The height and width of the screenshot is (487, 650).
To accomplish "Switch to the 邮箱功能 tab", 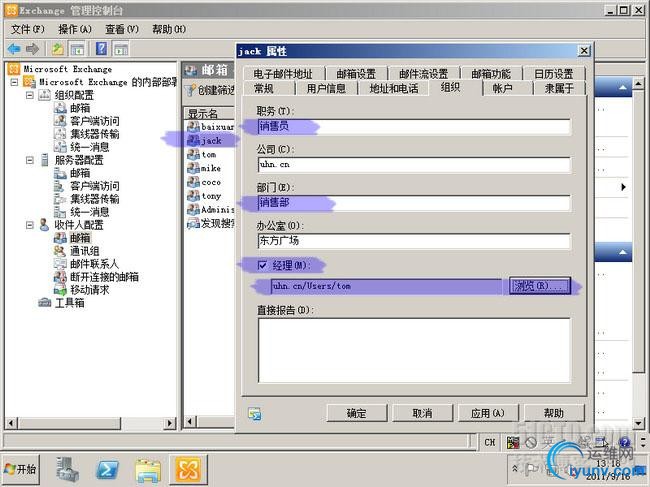I will (491, 74).
